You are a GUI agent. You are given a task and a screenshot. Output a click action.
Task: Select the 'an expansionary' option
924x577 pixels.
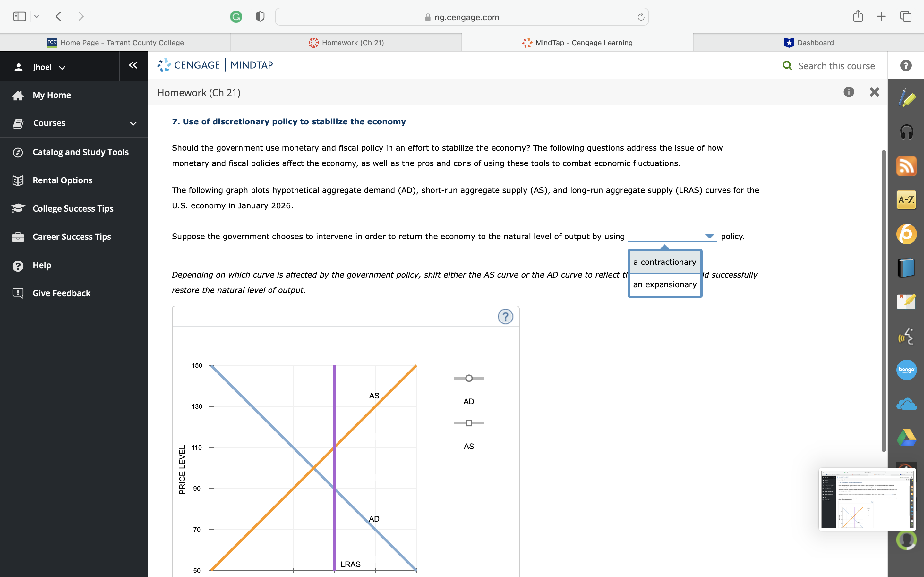coord(664,284)
